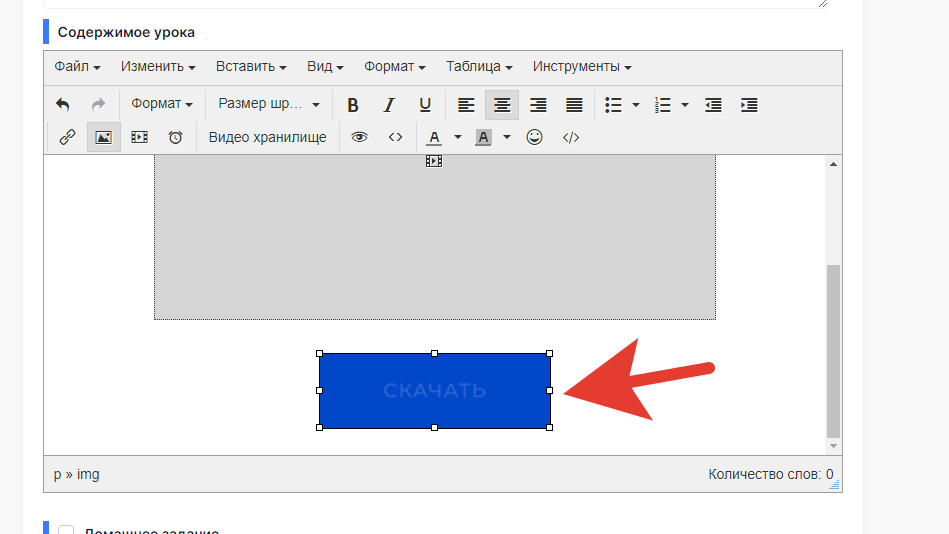949x534 pixels.
Task: Open the Изменить menu
Action: tap(158, 67)
